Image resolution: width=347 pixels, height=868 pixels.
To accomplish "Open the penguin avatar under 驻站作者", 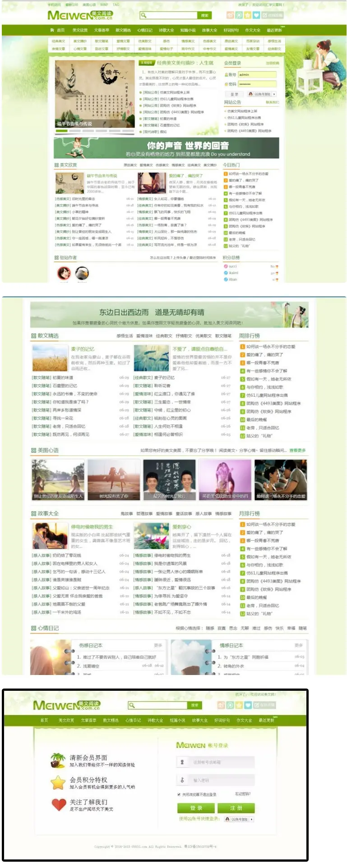I will click(x=82, y=273).
